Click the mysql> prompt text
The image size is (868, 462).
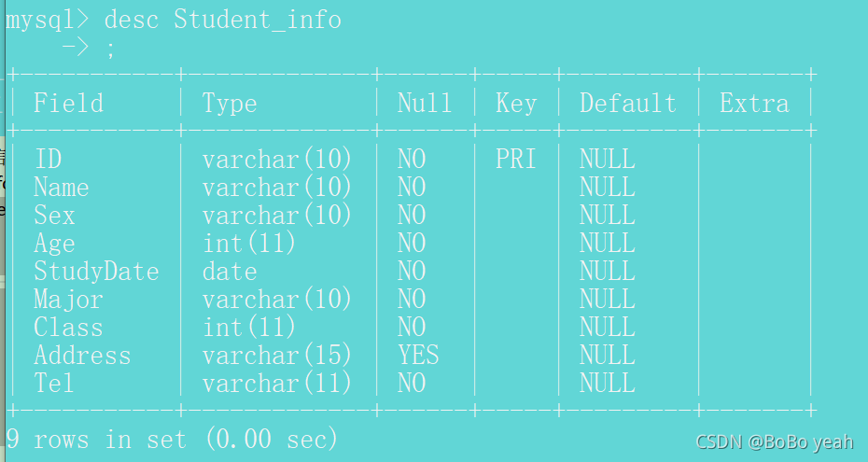(47, 21)
